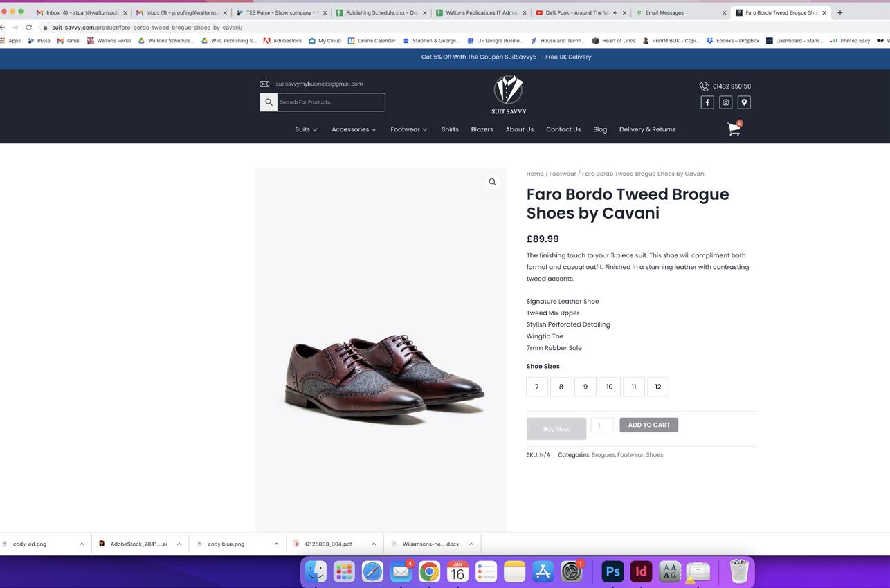Open options for cody blue.png download
Viewport: 890px width, 588px height.
tap(276, 544)
